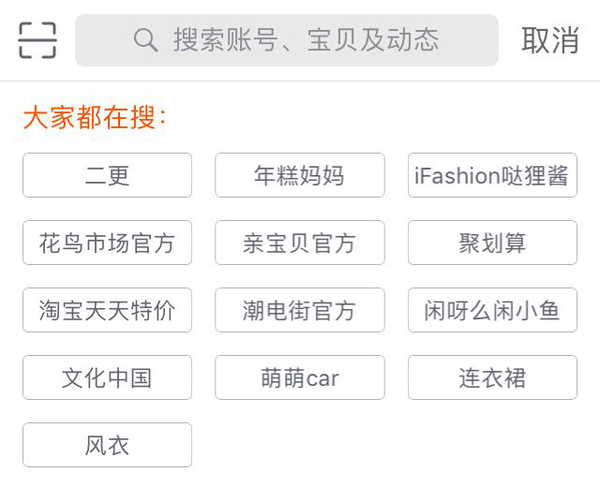Tap the 聚划算 search tag
Viewport: 600px width, 487px height.
[x=492, y=243]
